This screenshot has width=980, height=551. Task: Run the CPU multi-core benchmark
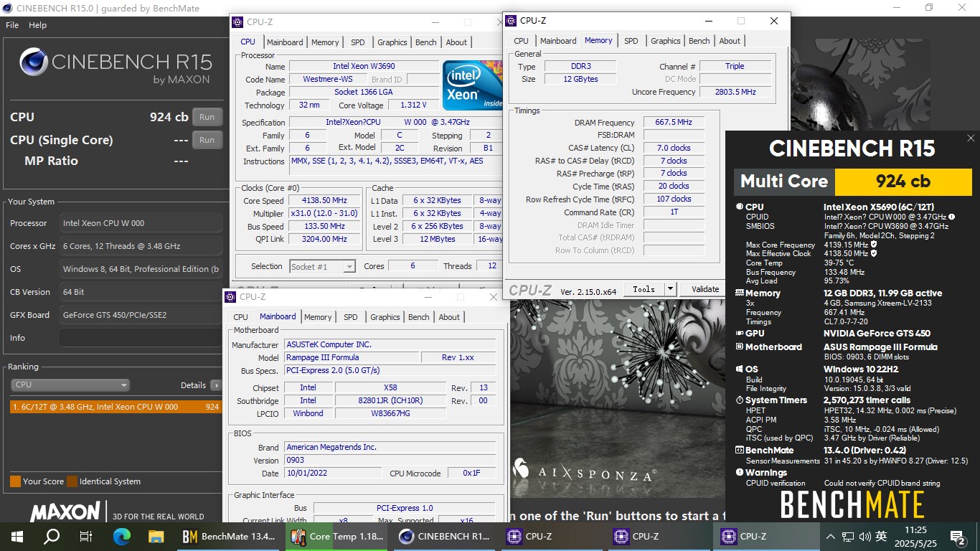click(207, 117)
